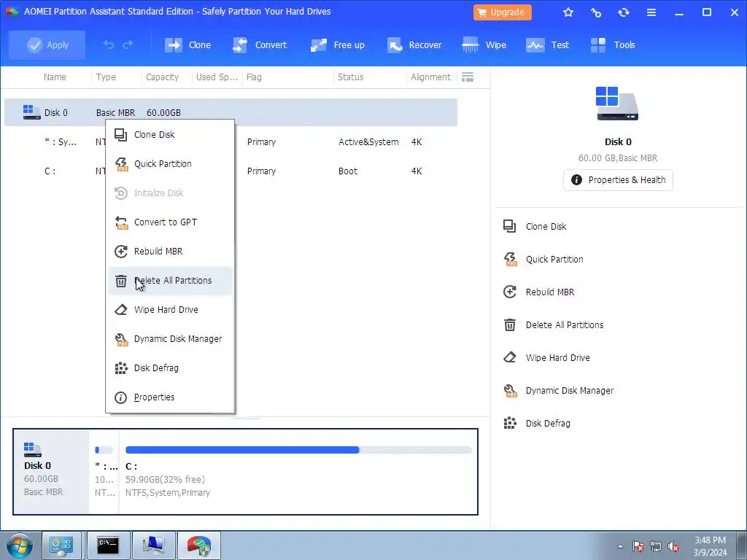Image resolution: width=747 pixels, height=560 pixels.
Task: Select Disk 0 block in bottom disk map
Action: [x=51, y=472]
